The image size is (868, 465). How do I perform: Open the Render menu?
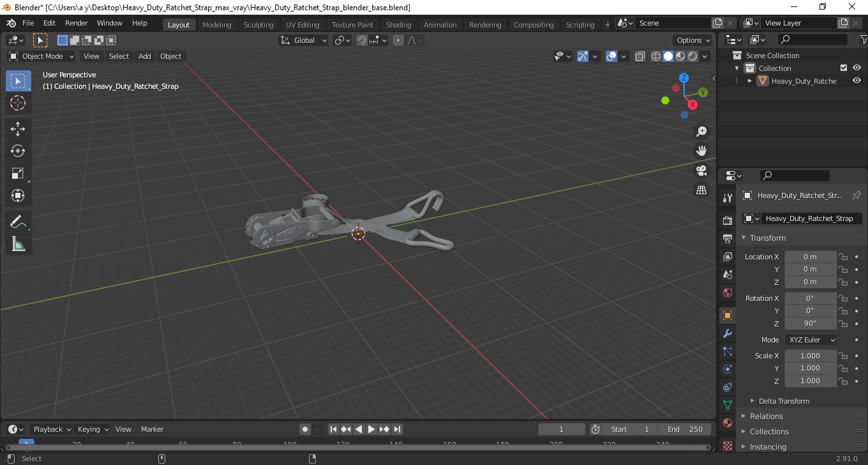(x=77, y=23)
